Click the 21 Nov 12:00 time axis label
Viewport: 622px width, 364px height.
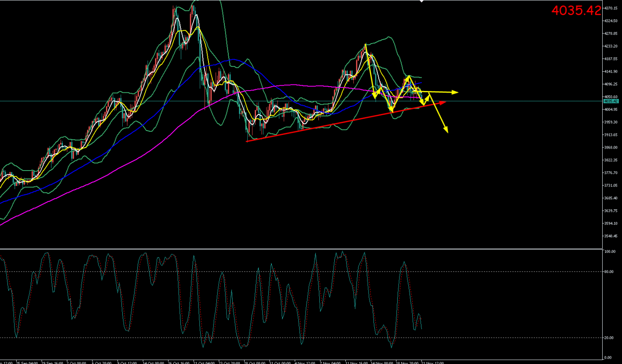point(433,363)
